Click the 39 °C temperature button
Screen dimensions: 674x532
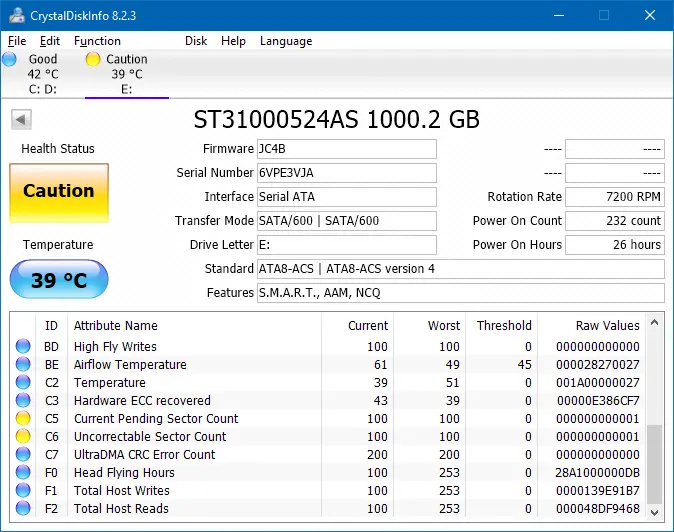(59, 279)
